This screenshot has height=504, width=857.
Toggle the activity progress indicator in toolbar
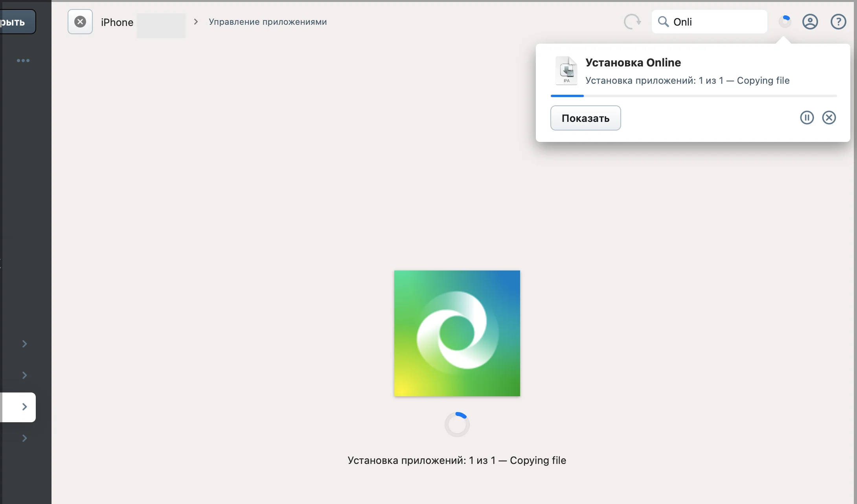tap(785, 21)
